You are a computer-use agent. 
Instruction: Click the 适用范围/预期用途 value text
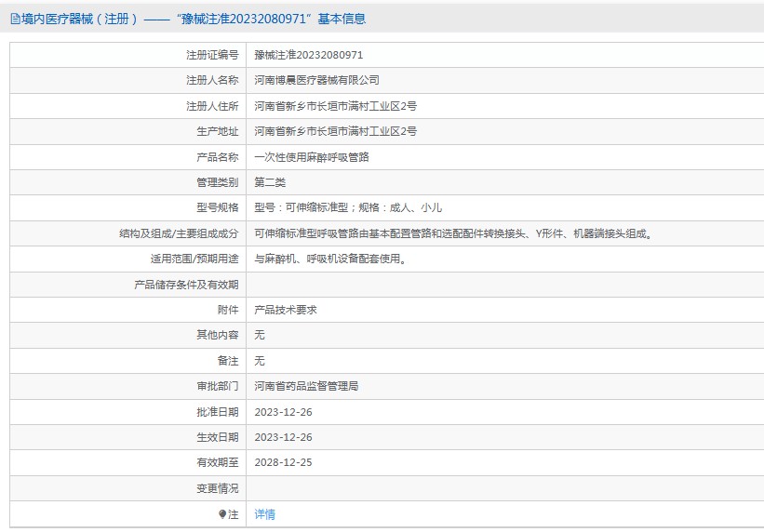click(x=329, y=259)
